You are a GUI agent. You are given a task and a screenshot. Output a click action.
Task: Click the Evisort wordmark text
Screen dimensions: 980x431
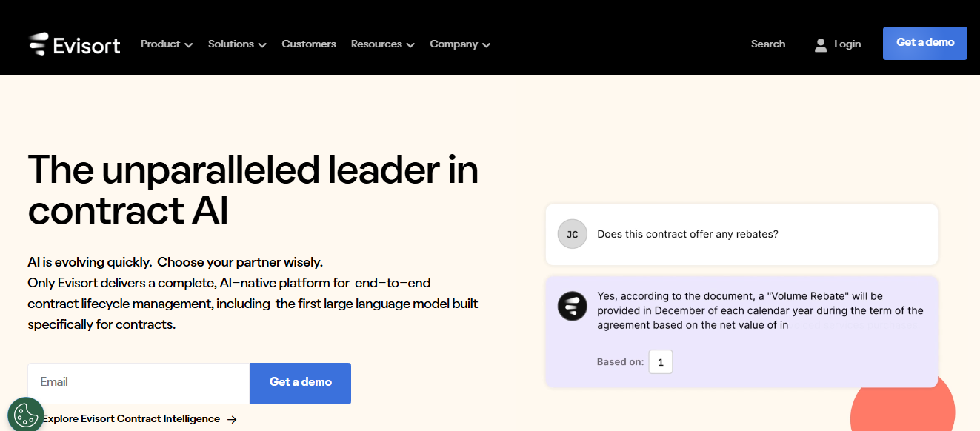pos(87,44)
